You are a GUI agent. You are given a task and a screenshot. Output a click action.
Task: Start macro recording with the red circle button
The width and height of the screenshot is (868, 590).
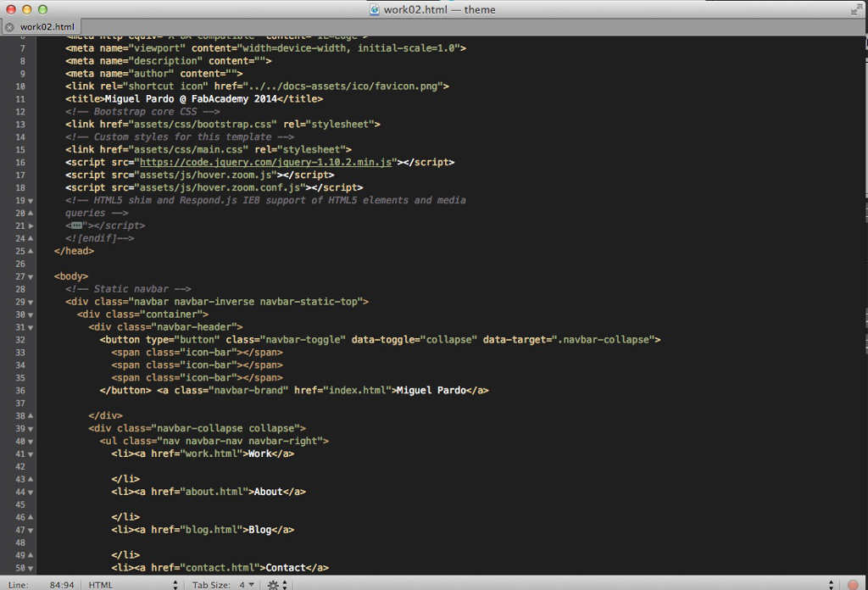pyautogui.click(x=853, y=584)
